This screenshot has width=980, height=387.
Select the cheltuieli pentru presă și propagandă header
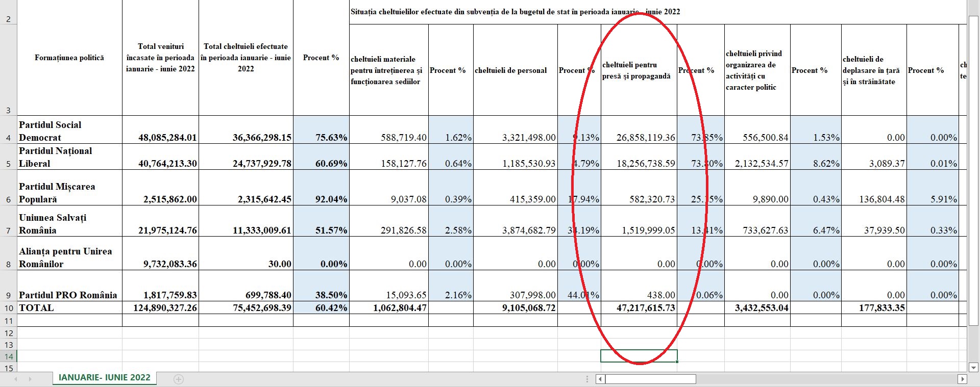(x=639, y=70)
